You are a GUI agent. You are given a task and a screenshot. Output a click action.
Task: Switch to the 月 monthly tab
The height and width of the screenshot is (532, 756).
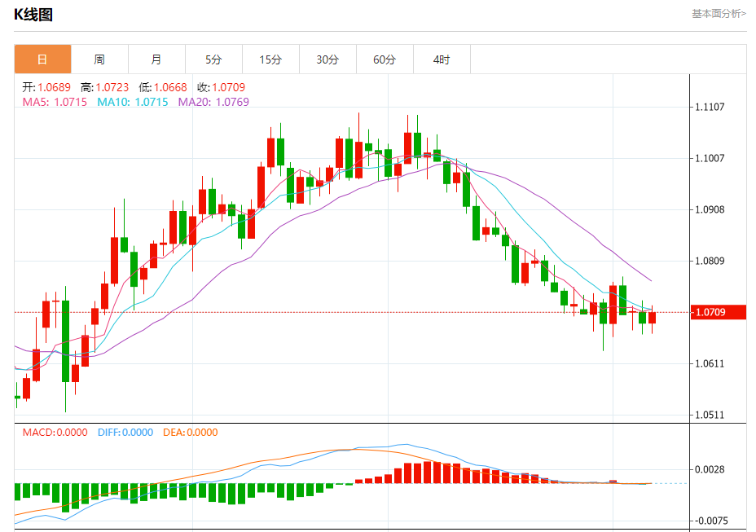[156, 59]
